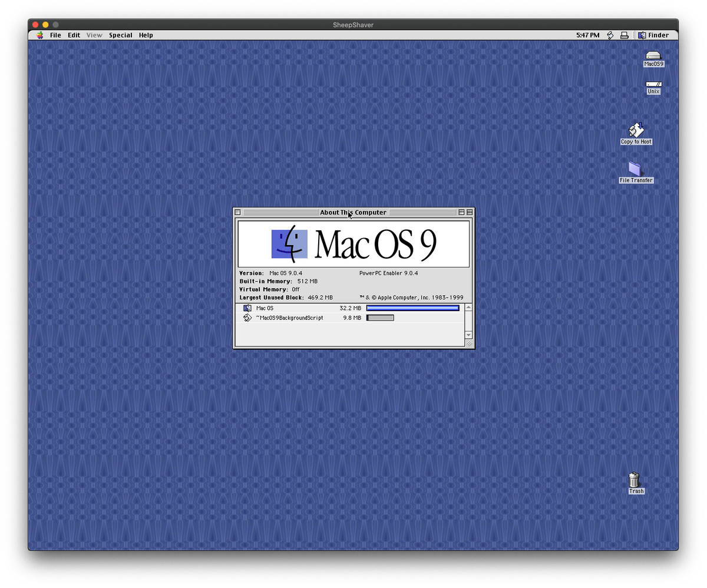Viewport: 707px width, 588px height.
Task: Open the AppleScript menu icon in menu bar
Action: pos(610,35)
